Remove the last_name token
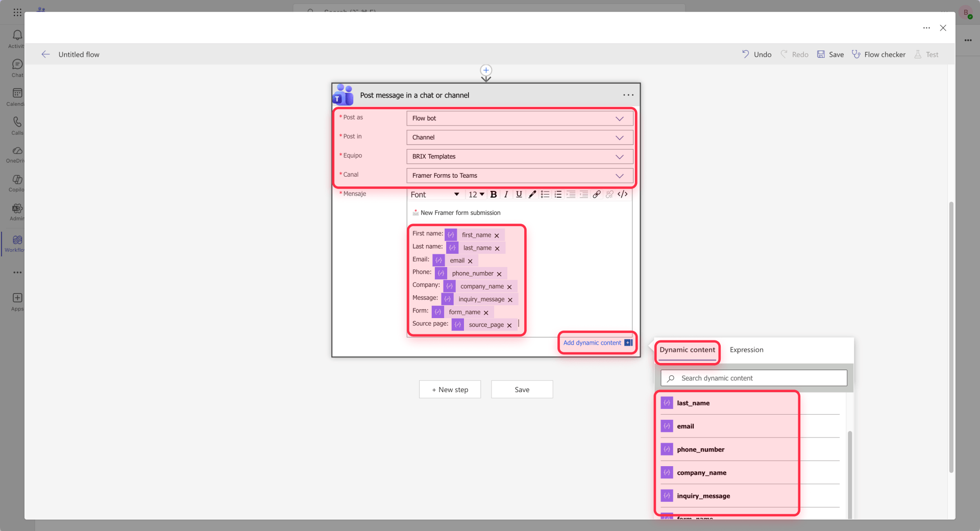The image size is (980, 531). point(497,249)
